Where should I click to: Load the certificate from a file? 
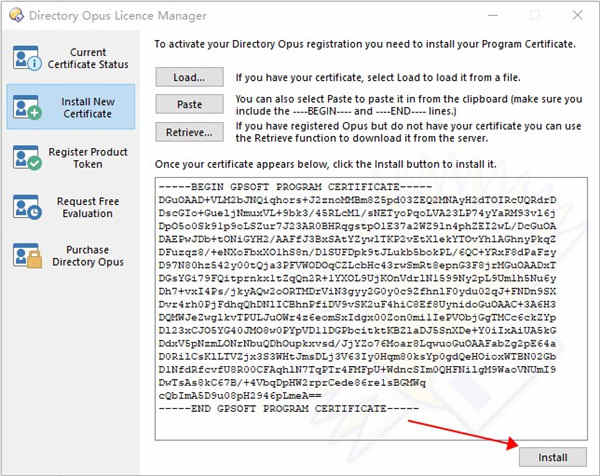189,77
